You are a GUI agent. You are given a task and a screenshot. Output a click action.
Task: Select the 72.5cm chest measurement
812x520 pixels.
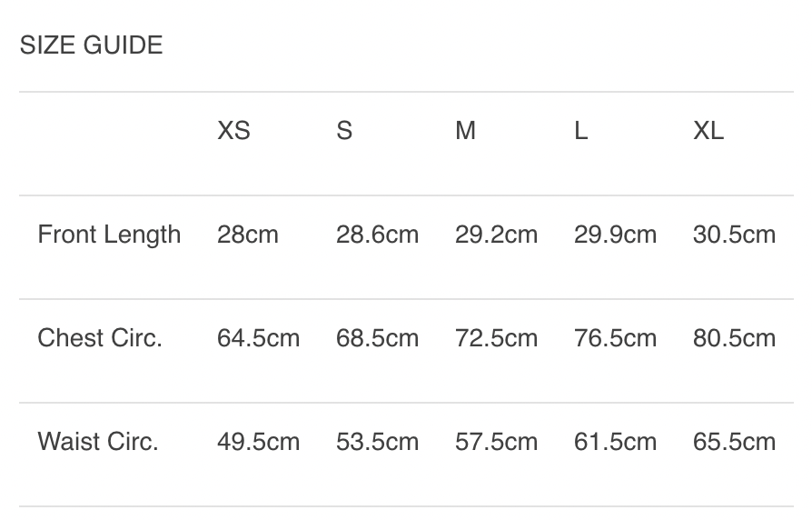click(496, 338)
